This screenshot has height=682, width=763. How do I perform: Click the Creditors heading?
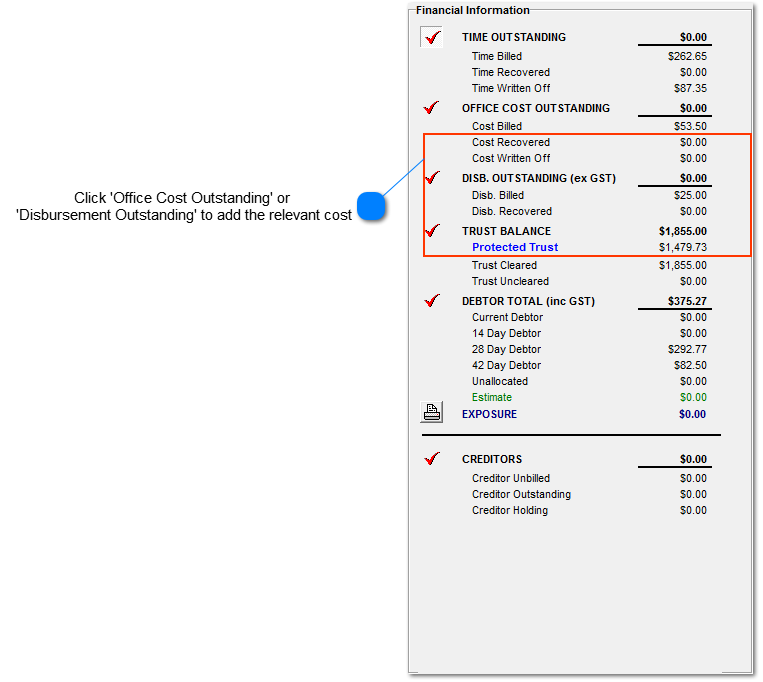coord(491,460)
